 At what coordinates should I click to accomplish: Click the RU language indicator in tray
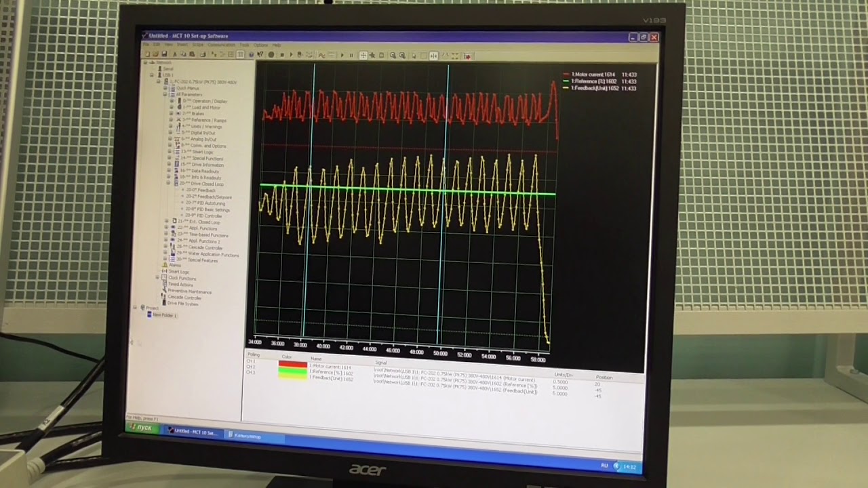tap(604, 466)
